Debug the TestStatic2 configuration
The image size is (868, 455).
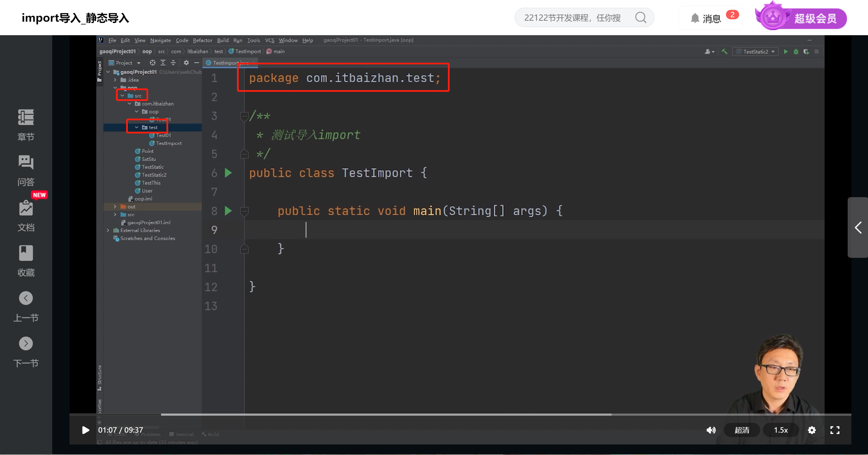pos(796,51)
